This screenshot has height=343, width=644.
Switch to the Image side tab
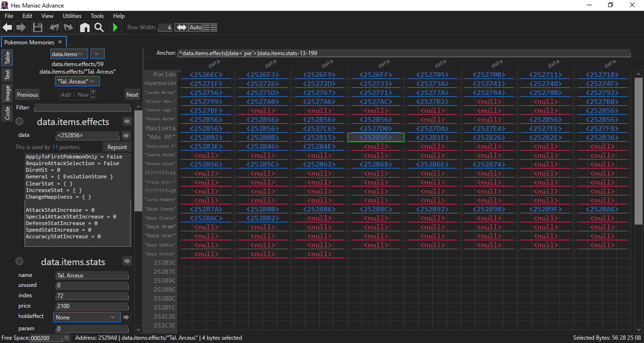pyautogui.click(x=7, y=93)
